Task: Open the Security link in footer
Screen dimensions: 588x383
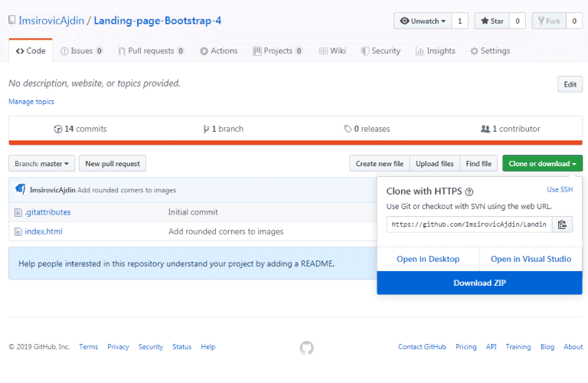Action: (151, 347)
